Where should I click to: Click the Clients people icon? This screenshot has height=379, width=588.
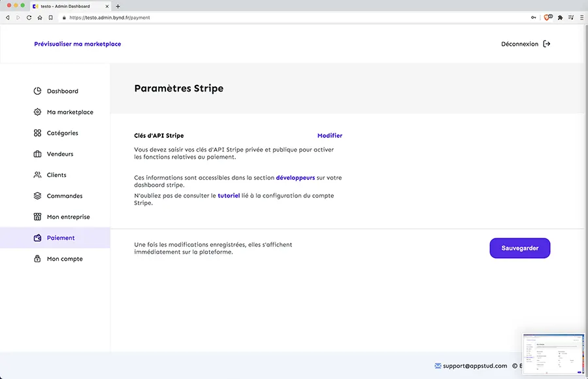click(x=37, y=175)
